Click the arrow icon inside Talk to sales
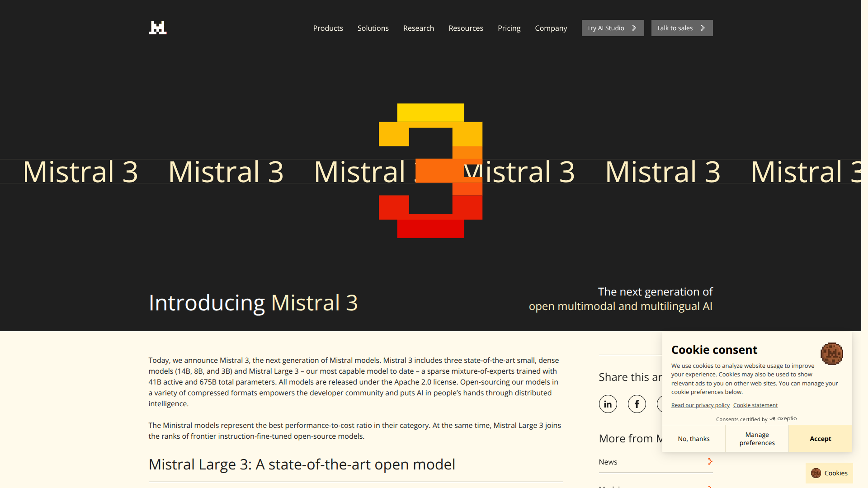Image resolution: width=868 pixels, height=488 pixels. point(702,28)
